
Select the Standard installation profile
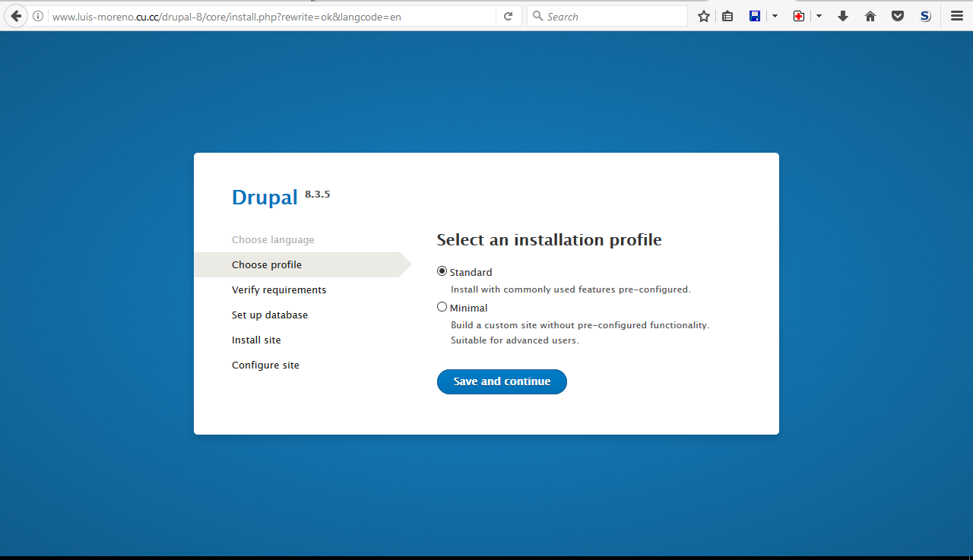(x=442, y=271)
